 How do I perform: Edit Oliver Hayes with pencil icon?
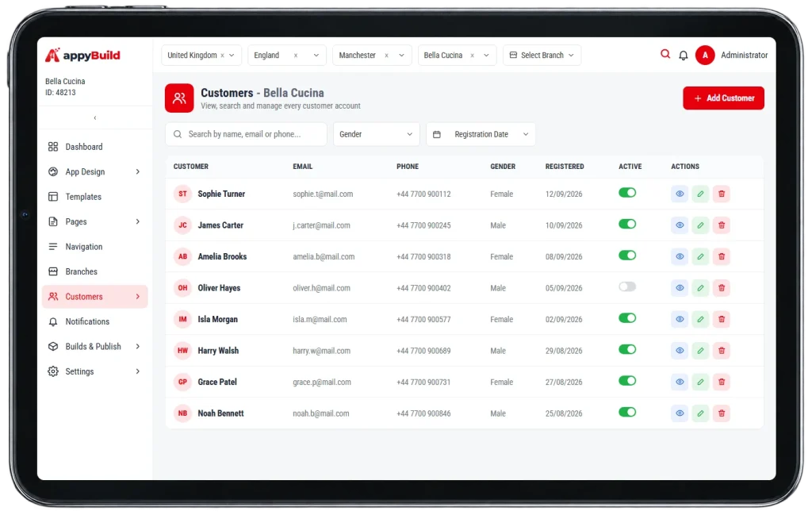(700, 288)
